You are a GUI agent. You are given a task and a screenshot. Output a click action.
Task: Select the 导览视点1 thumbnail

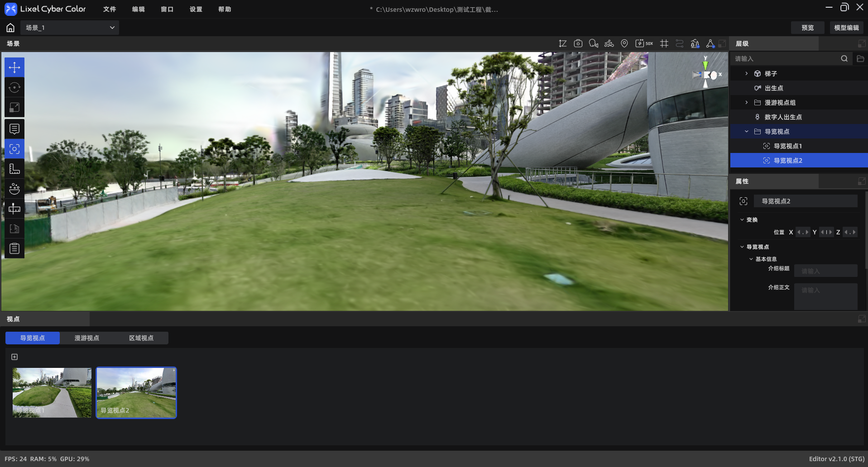52,392
